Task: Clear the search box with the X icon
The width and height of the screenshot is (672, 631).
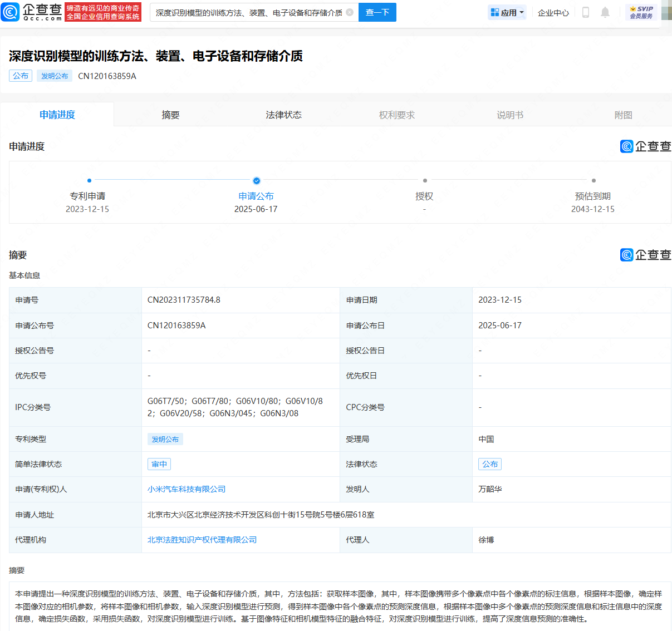Action: pyautogui.click(x=350, y=12)
